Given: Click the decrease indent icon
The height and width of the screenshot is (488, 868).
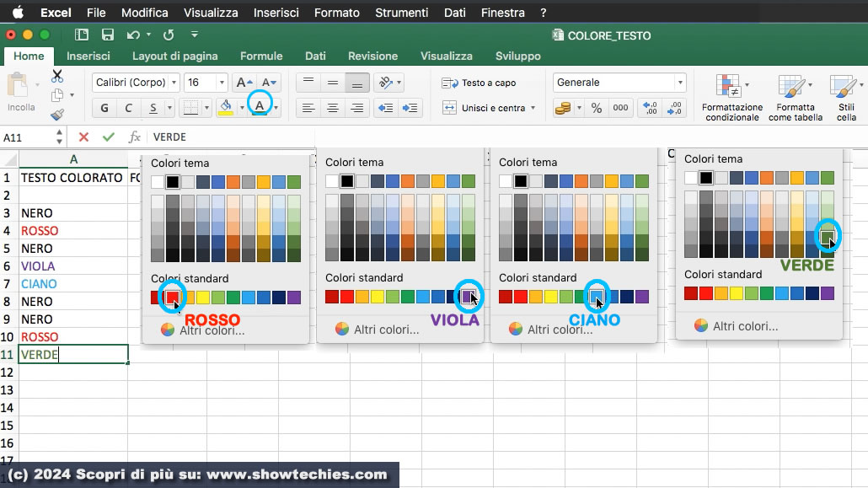Looking at the screenshot, I should 385,108.
